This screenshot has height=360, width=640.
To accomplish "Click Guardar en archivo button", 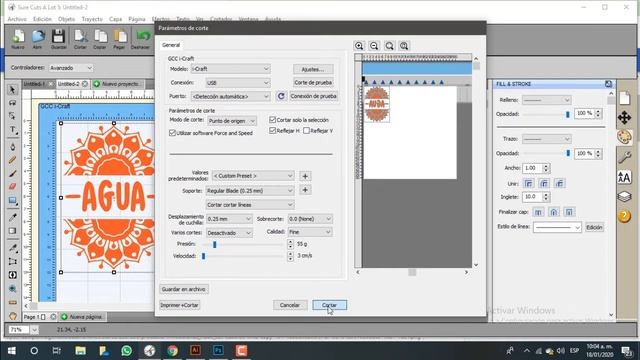I will [184, 289].
